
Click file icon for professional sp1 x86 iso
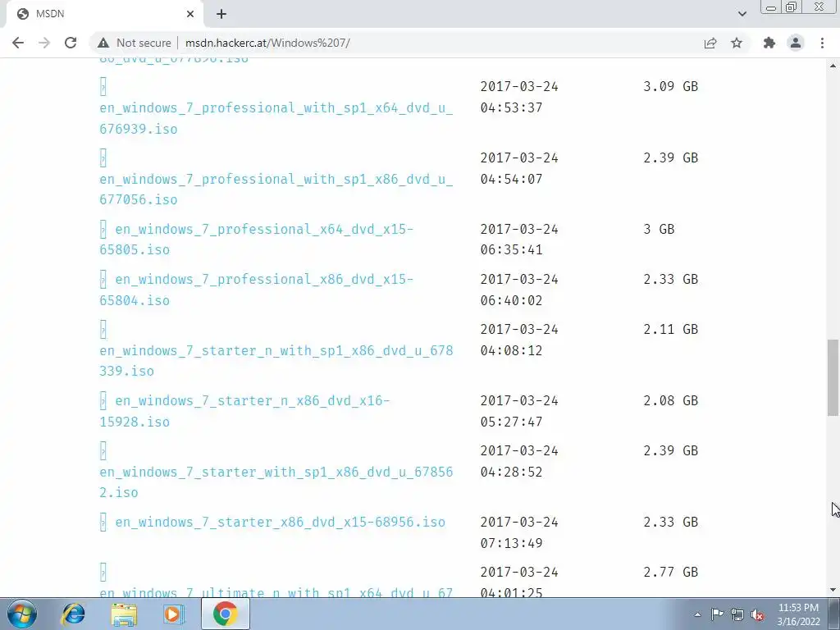pyautogui.click(x=103, y=157)
